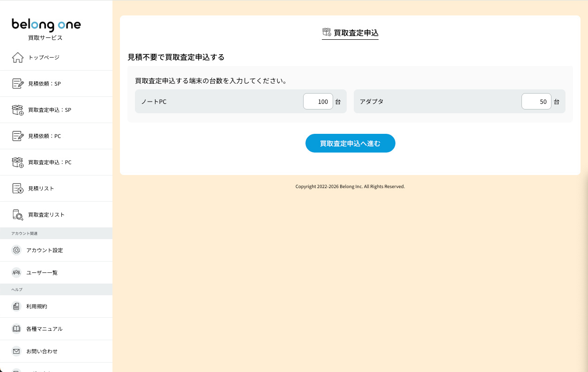
Task: Open 買取査定リスト in sidebar
Action: [x=56, y=215]
